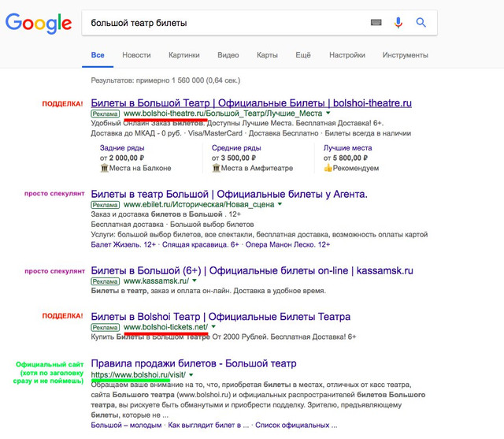
Task: Click www.ebilet.ru/Историческая/Новая_сцена URL text
Action: pyautogui.click(x=199, y=204)
